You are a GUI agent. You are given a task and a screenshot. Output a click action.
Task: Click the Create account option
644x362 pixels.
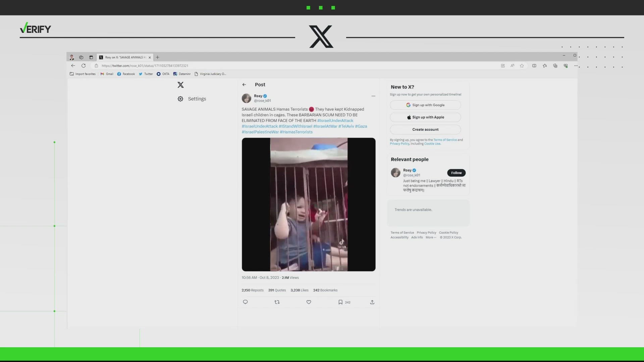click(x=425, y=129)
